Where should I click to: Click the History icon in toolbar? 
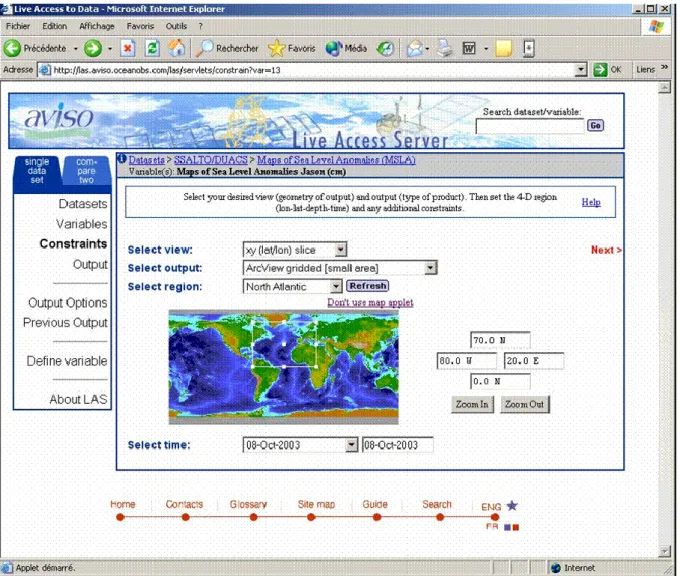(385, 48)
